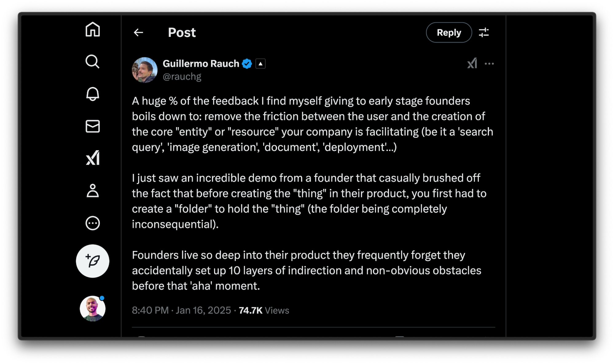Toggle Grok inline icon on post

point(471,64)
